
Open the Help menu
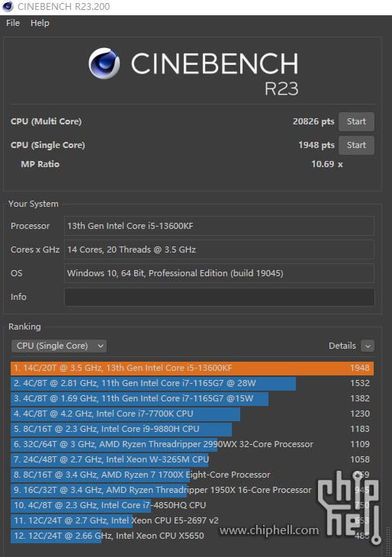(40, 23)
